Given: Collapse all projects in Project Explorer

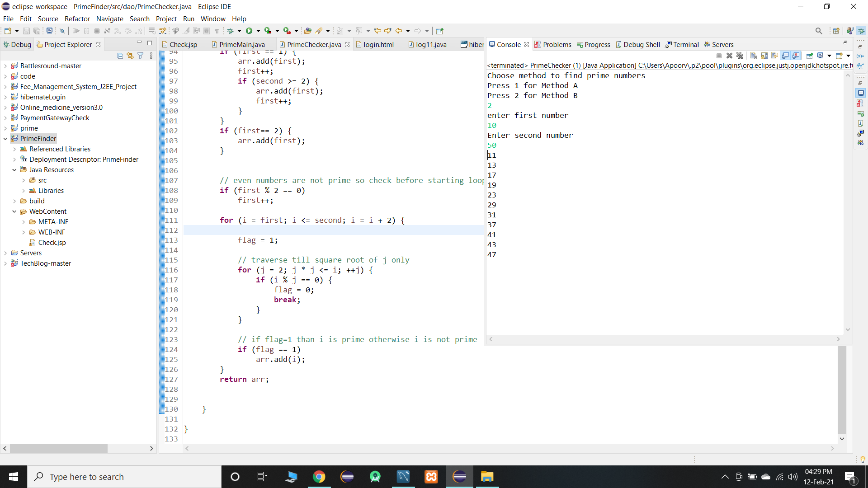Looking at the screenshot, I should pyautogui.click(x=120, y=56).
